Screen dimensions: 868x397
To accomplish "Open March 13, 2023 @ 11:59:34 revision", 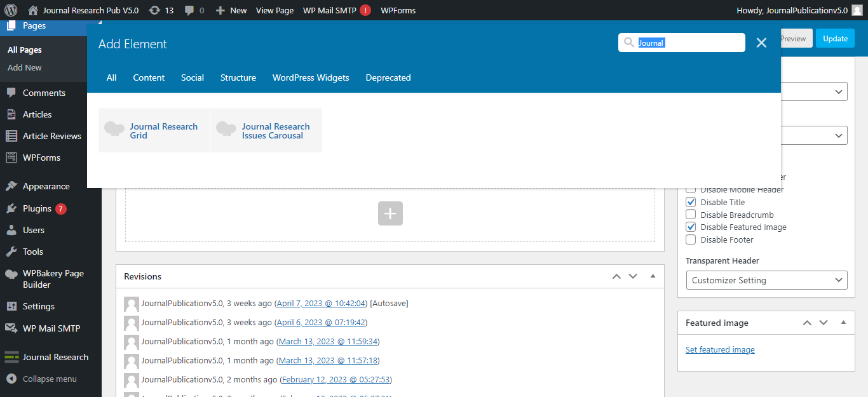I will click(x=328, y=342).
